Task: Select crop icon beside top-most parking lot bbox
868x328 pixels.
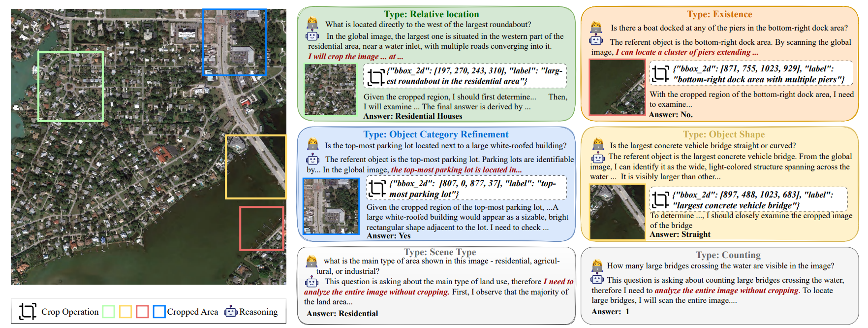Action: [x=377, y=188]
